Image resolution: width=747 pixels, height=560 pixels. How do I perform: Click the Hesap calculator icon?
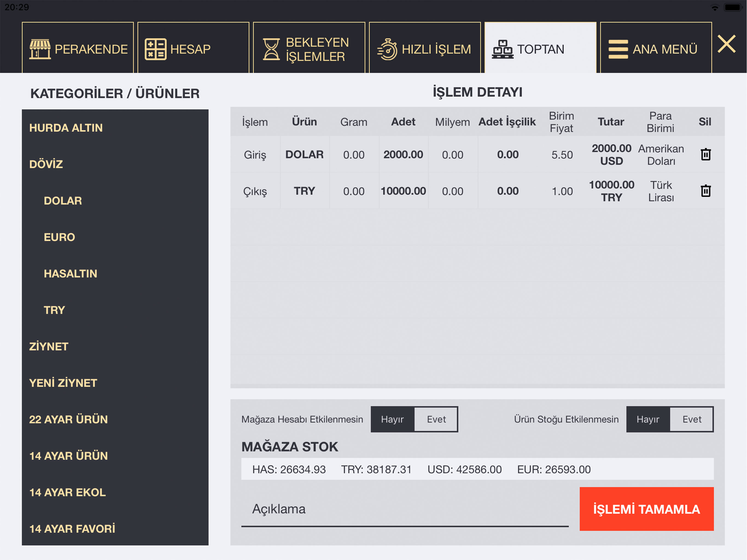point(155,49)
